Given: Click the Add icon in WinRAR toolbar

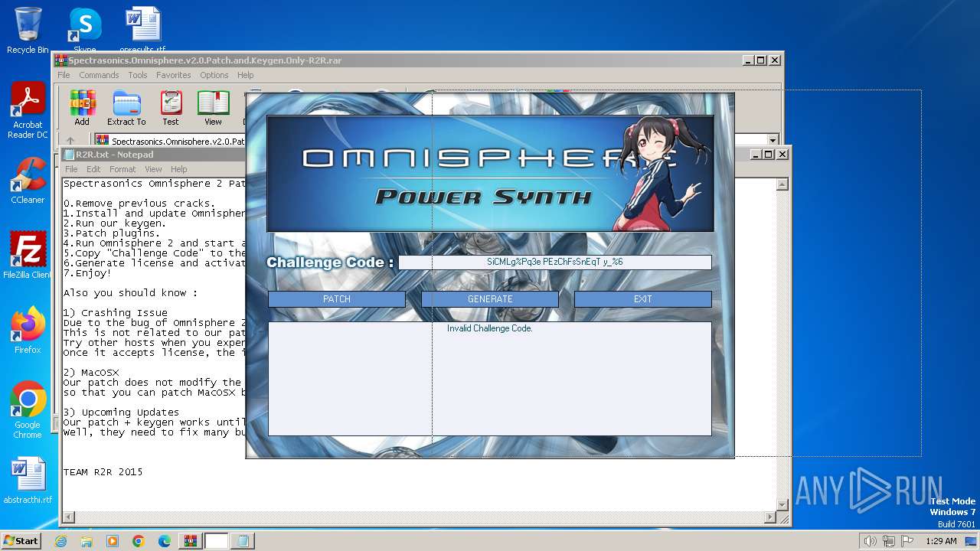Looking at the screenshot, I should [x=82, y=108].
